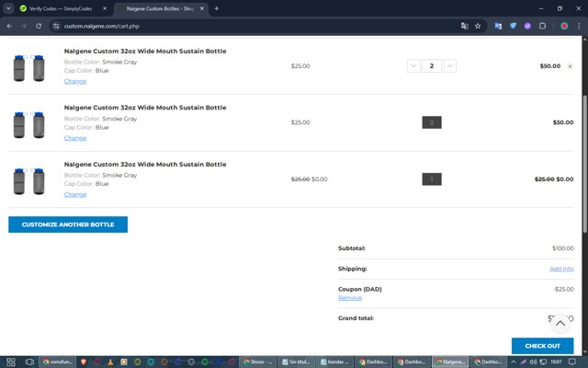Open Stores Chrome window in taskbar

point(257,362)
